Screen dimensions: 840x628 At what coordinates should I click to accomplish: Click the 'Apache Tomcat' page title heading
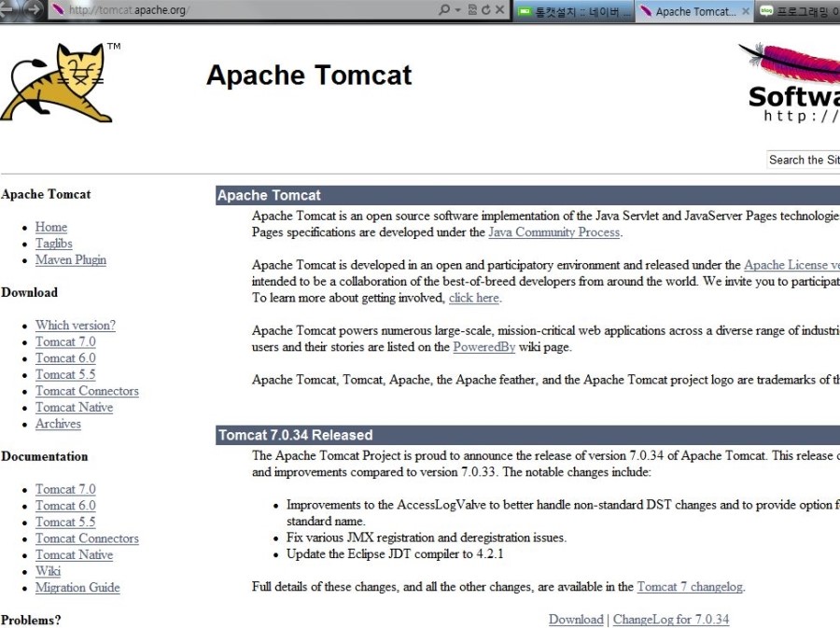(309, 75)
